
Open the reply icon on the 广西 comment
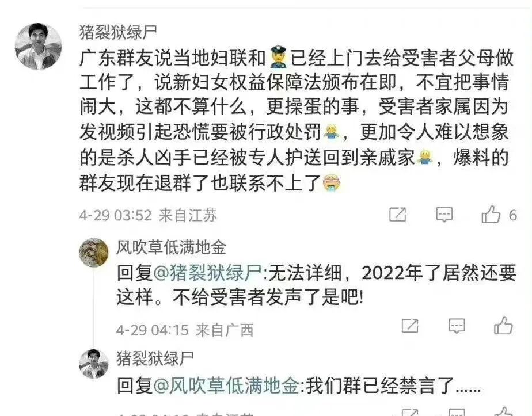click(457, 326)
